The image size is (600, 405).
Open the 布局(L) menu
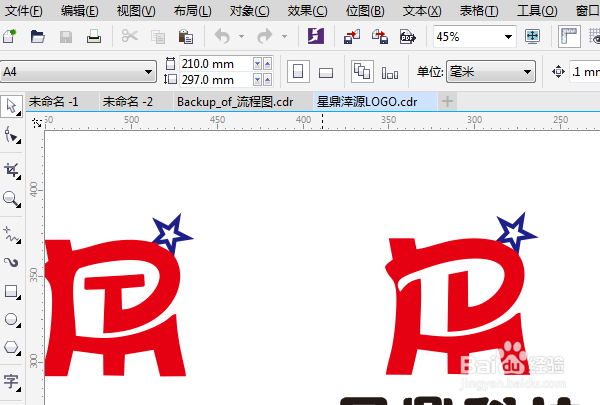point(192,11)
